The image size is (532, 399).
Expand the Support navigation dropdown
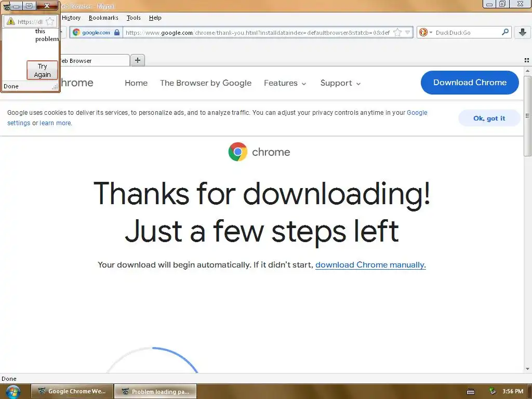coord(340,83)
